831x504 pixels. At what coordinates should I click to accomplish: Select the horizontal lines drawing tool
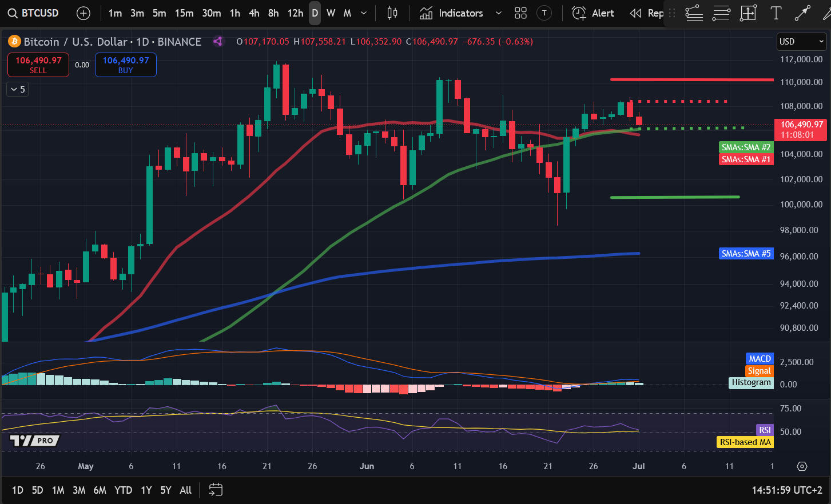[721, 13]
